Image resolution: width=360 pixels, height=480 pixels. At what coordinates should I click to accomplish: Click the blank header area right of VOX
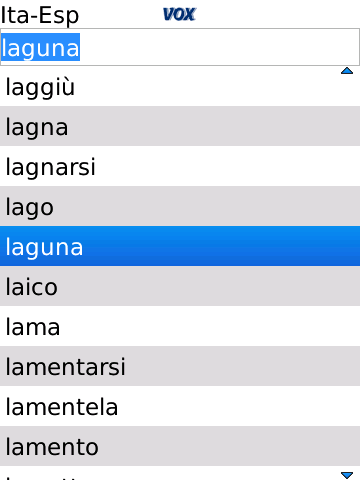tap(278, 15)
